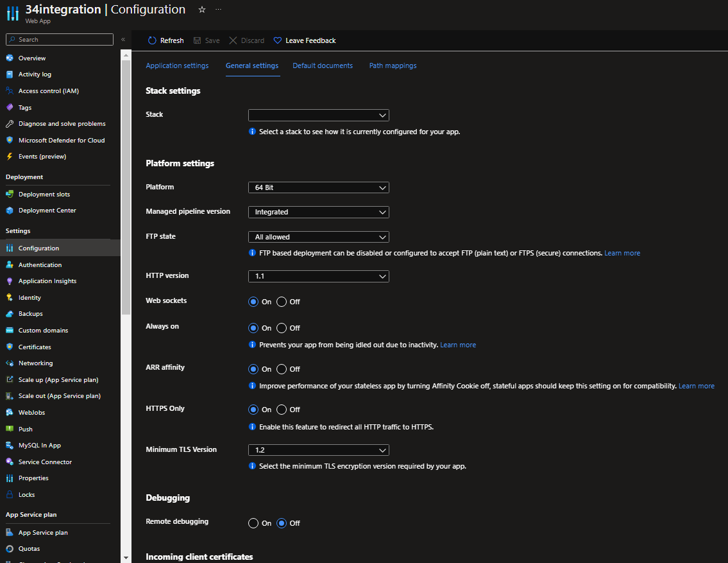The height and width of the screenshot is (563, 728).
Task: Expand Managed pipeline version dropdown
Action: (x=319, y=212)
